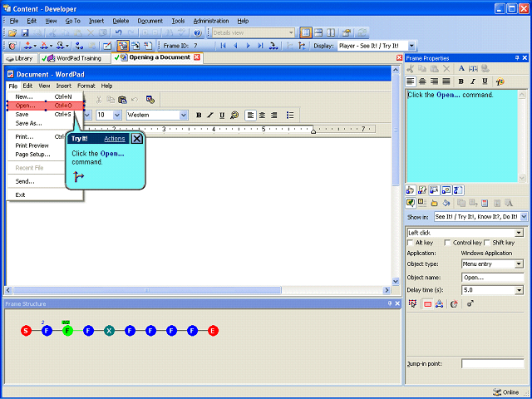Screen dimensions: 532x399
Task: Close the Opening a Document tab
Action: 197,57
